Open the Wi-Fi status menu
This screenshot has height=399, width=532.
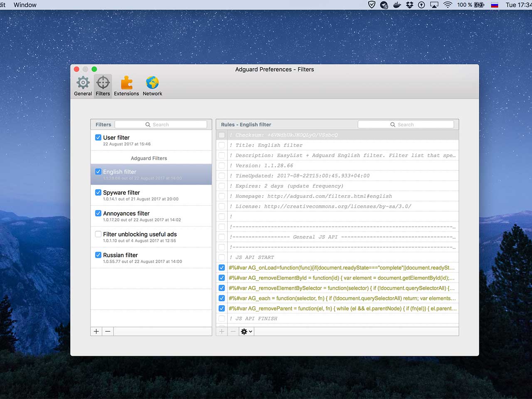pyautogui.click(x=448, y=5)
